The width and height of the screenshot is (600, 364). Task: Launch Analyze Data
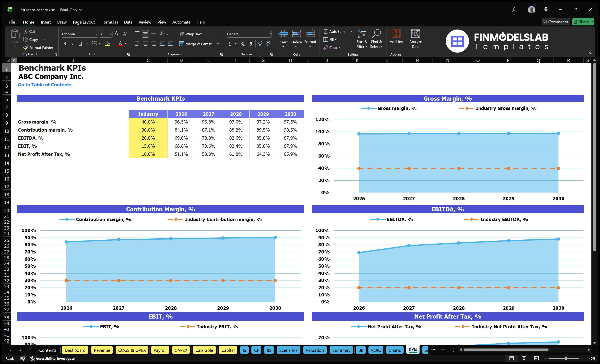(416, 39)
